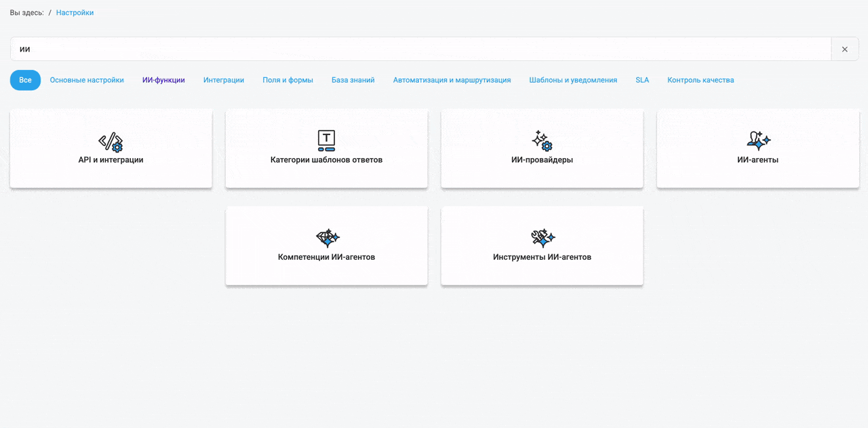
Task: Switch to the SLA tab
Action: click(x=642, y=80)
